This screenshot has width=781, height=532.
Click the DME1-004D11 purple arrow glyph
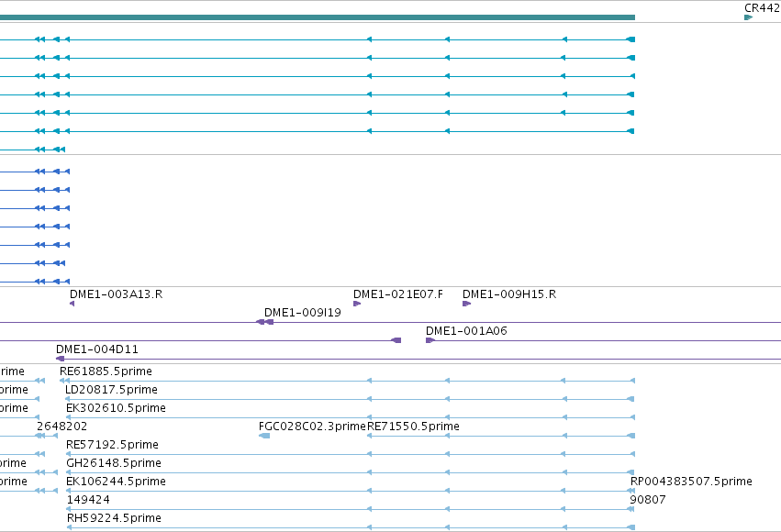point(61,359)
